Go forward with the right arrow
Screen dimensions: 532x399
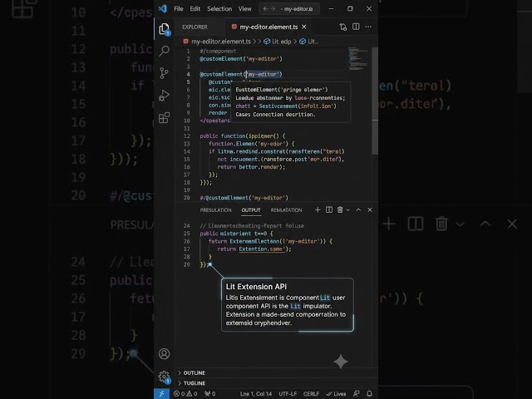(273, 9)
